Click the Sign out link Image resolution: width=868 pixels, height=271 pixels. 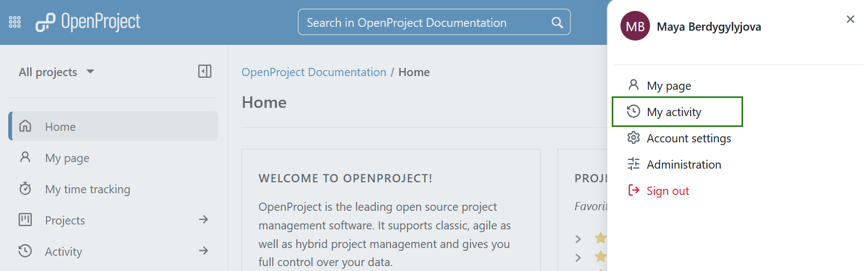coord(668,191)
